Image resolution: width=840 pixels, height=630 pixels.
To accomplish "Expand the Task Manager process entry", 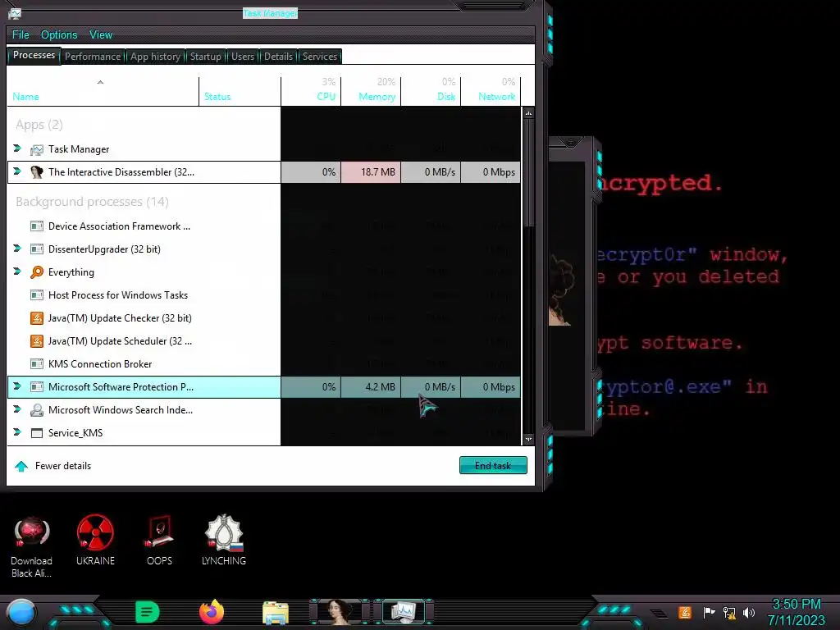I will click(x=17, y=148).
